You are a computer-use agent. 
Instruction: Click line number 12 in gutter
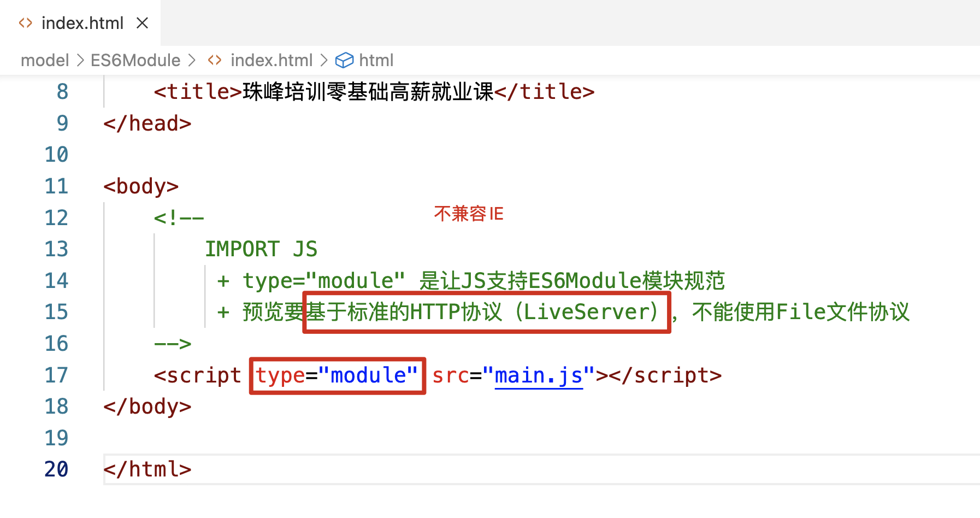[56, 218]
